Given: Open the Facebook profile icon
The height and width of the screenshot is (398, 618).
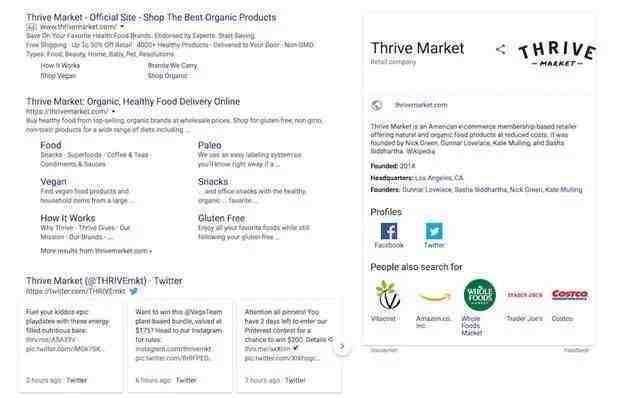Looking at the screenshot, I should [389, 231].
